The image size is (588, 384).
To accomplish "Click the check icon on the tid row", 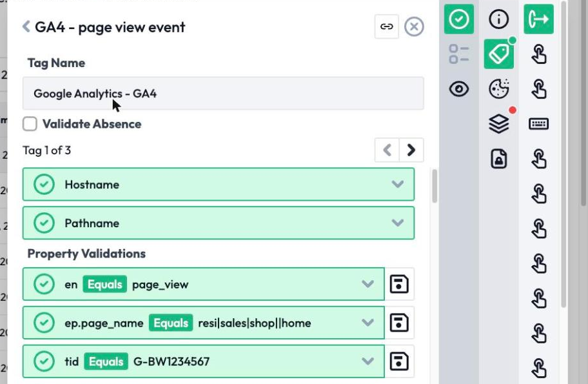I will pos(44,361).
